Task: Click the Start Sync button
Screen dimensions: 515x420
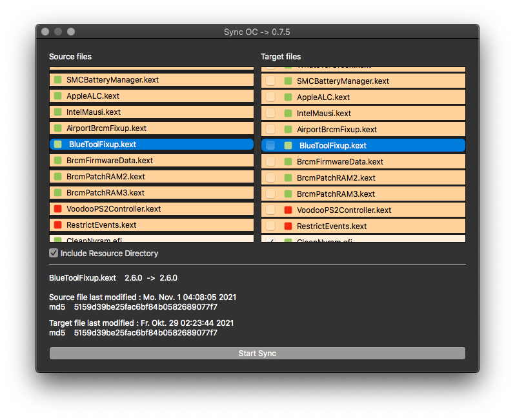Action: click(257, 354)
